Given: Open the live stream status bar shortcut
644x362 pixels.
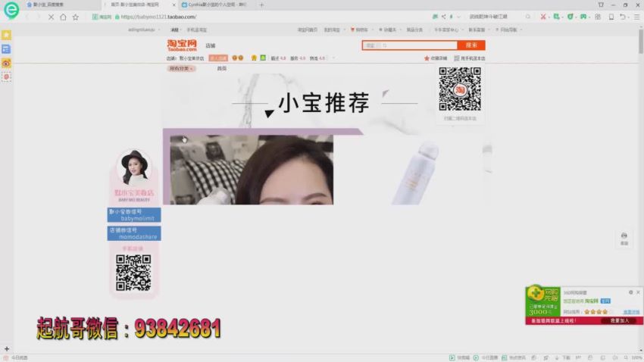Looking at the screenshot, I should [x=486, y=358].
